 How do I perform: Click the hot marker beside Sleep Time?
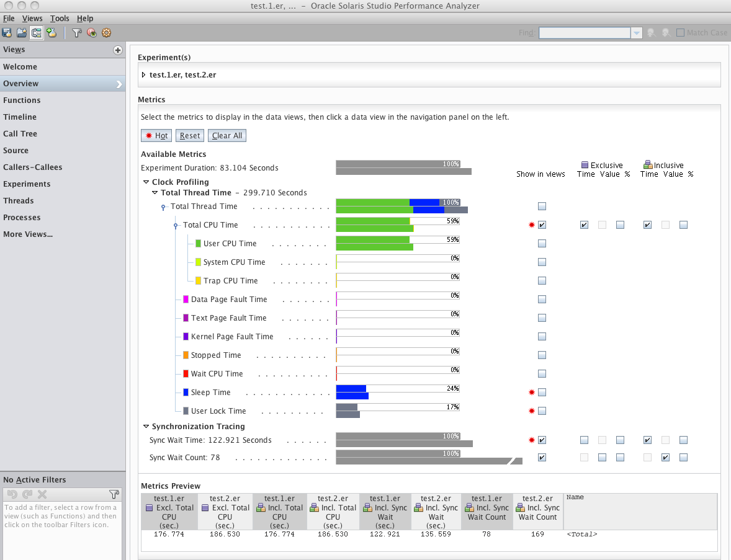[531, 393]
